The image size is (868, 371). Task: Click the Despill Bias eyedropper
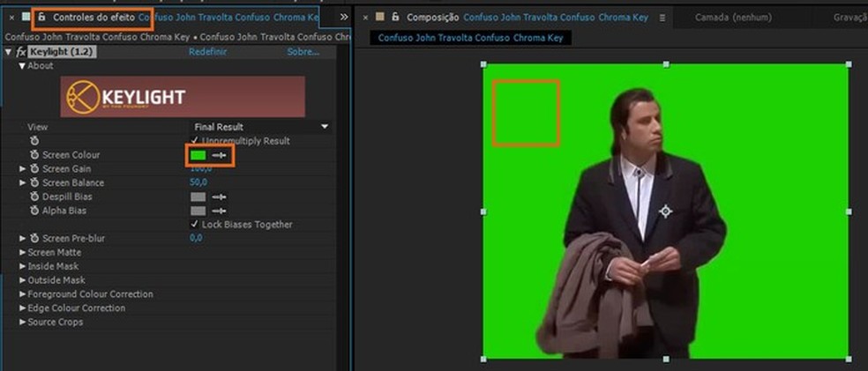tap(220, 197)
